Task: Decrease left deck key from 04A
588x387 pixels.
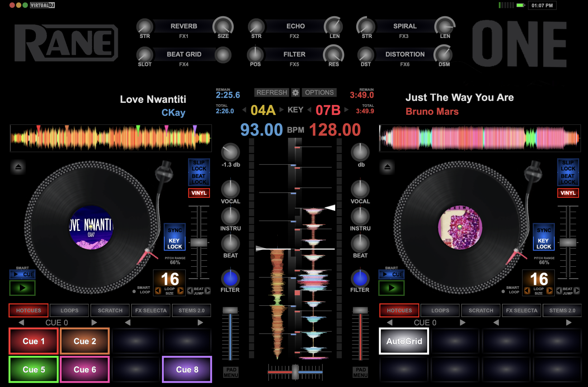Action: (x=244, y=110)
